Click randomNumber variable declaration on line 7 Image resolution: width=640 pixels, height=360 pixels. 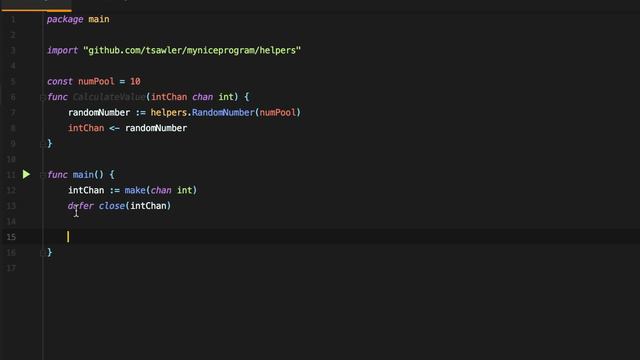pos(99,112)
